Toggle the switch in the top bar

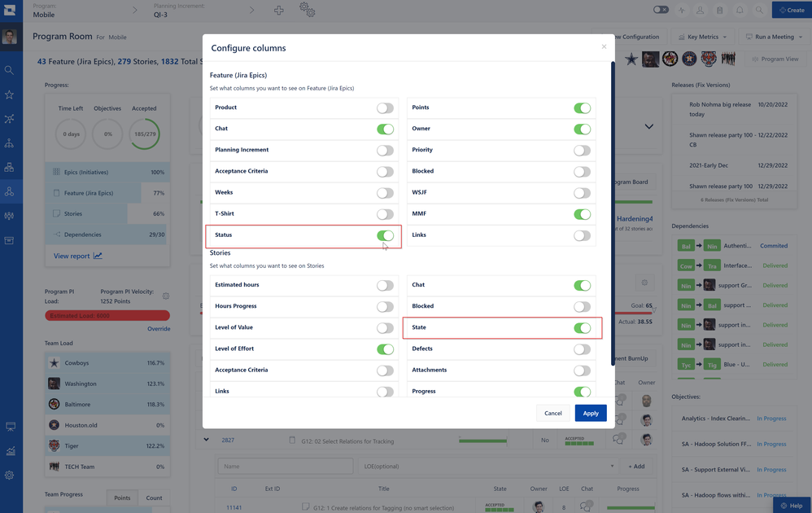(x=661, y=10)
